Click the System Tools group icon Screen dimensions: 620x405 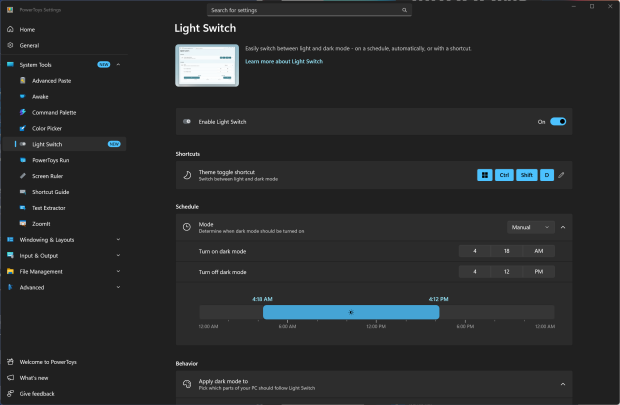(x=10, y=64)
